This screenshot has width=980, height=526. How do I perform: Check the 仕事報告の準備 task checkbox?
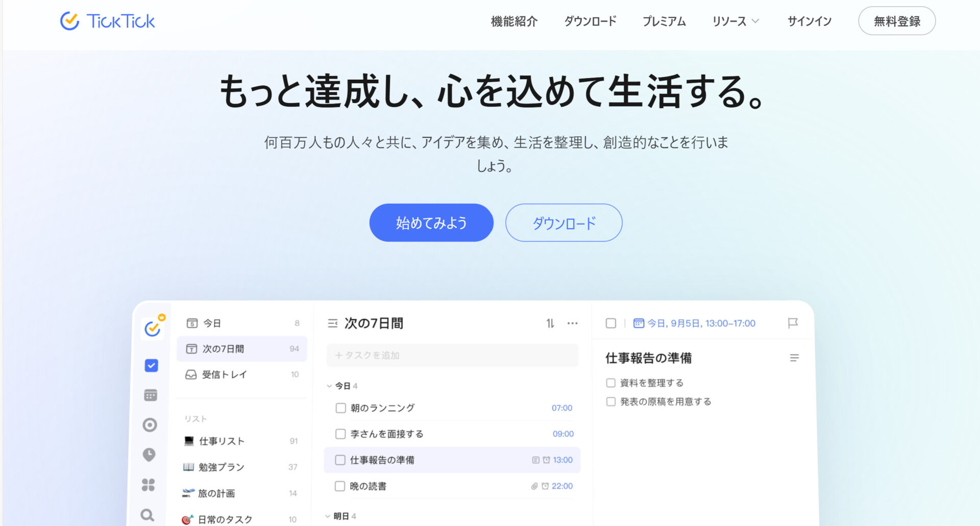click(340, 460)
